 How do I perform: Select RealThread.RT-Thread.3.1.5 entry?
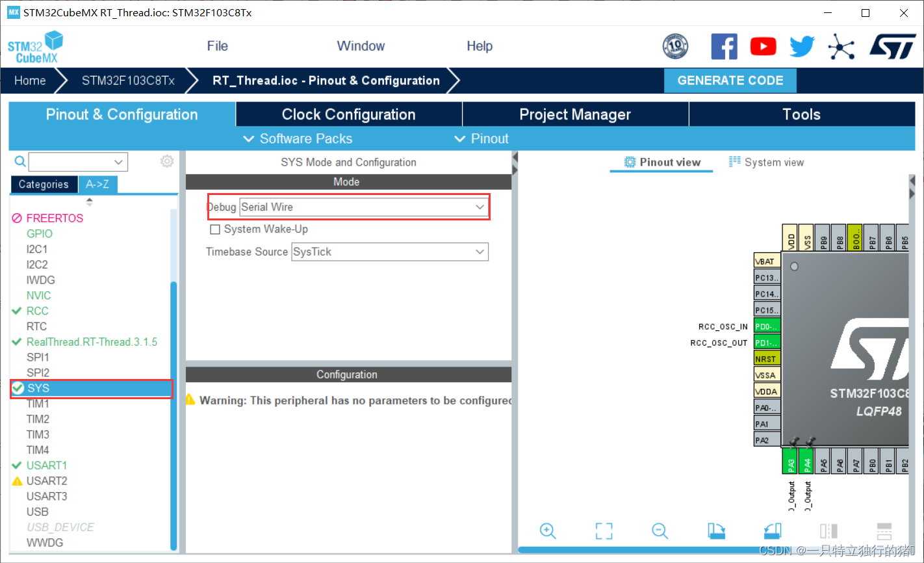(x=92, y=342)
